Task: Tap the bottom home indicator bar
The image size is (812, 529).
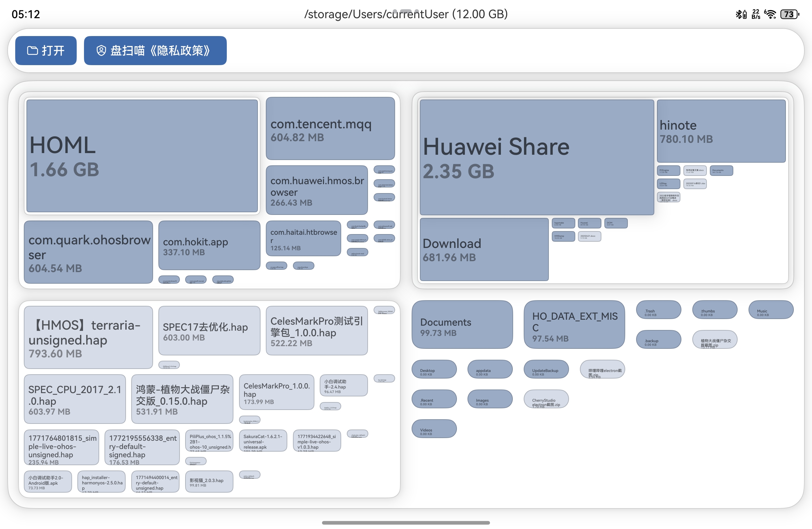Action: (406, 523)
